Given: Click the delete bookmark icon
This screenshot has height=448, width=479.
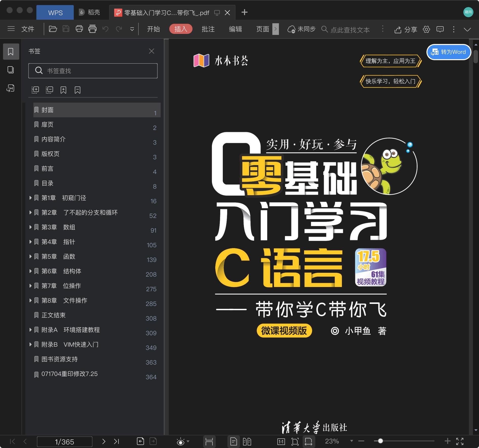Looking at the screenshot, I should [78, 90].
